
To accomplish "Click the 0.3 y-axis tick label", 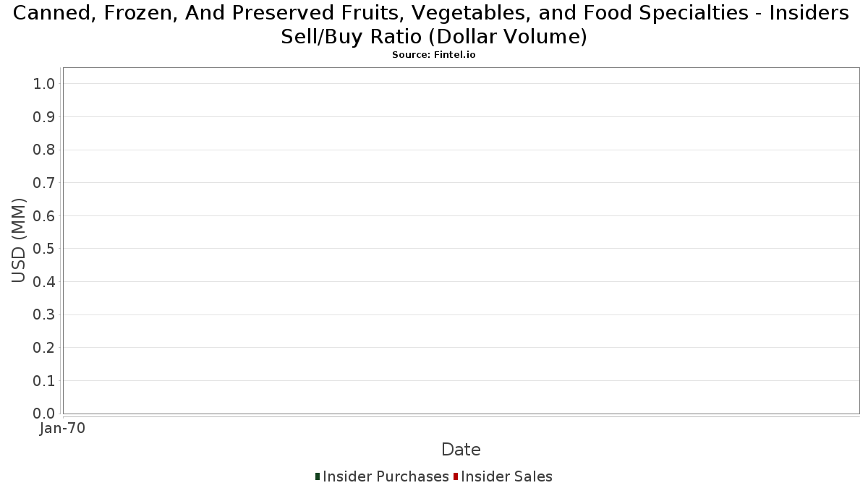I will point(44,315).
